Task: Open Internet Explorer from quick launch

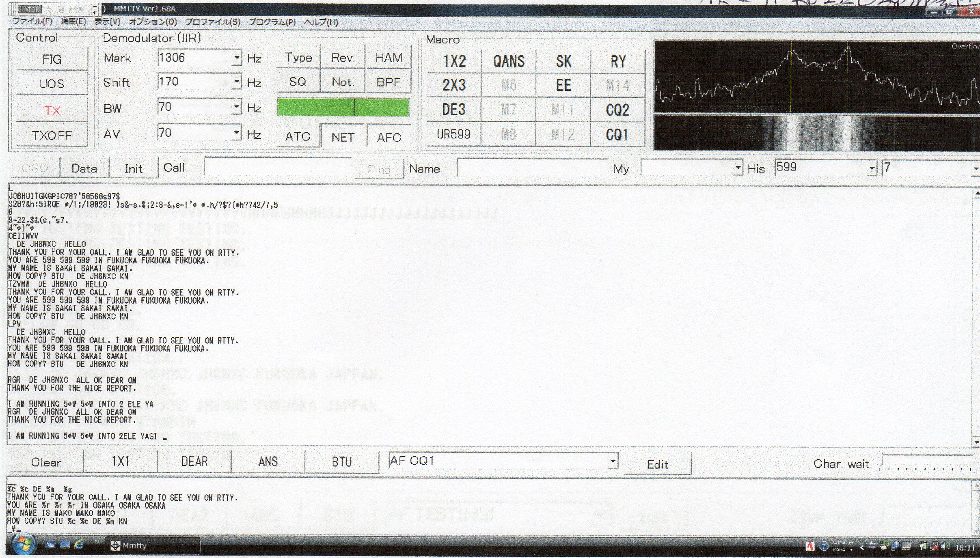Action: [x=79, y=545]
